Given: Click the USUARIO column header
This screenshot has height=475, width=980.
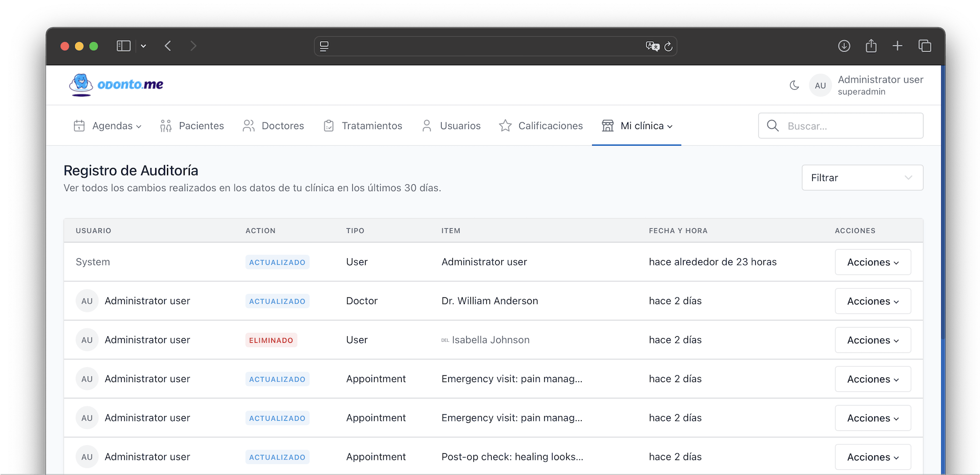Looking at the screenshot, I should pyautogui.click(x=93, y=231).
